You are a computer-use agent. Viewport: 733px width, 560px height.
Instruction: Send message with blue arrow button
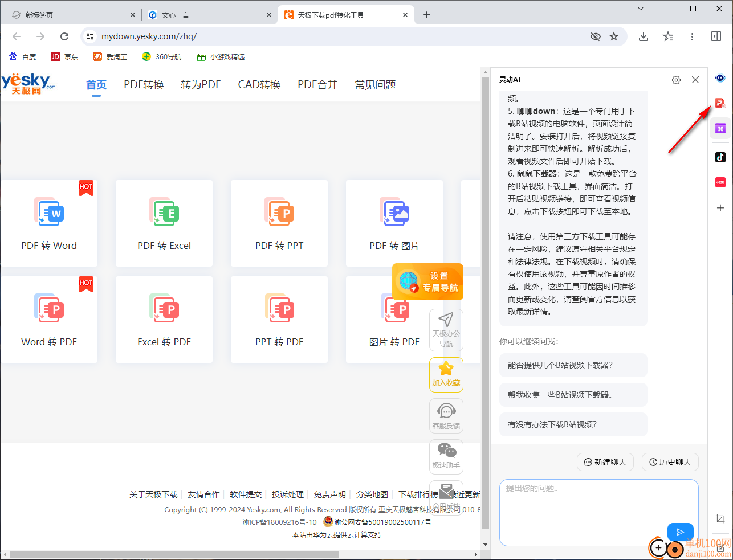[x=680, y=532]
